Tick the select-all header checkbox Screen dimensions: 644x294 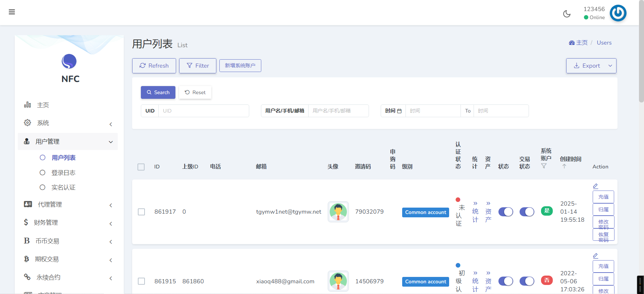pyautogui.click(x=141, y=167)
